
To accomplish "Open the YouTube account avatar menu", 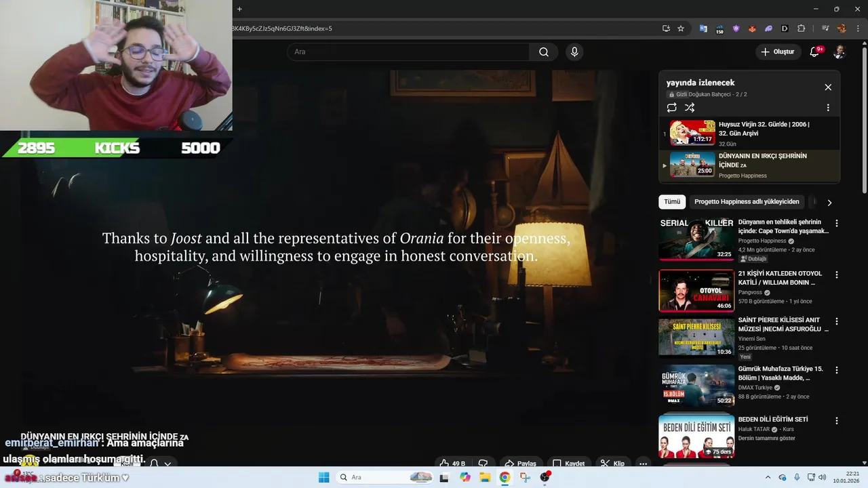I will (x=839, y=52).
